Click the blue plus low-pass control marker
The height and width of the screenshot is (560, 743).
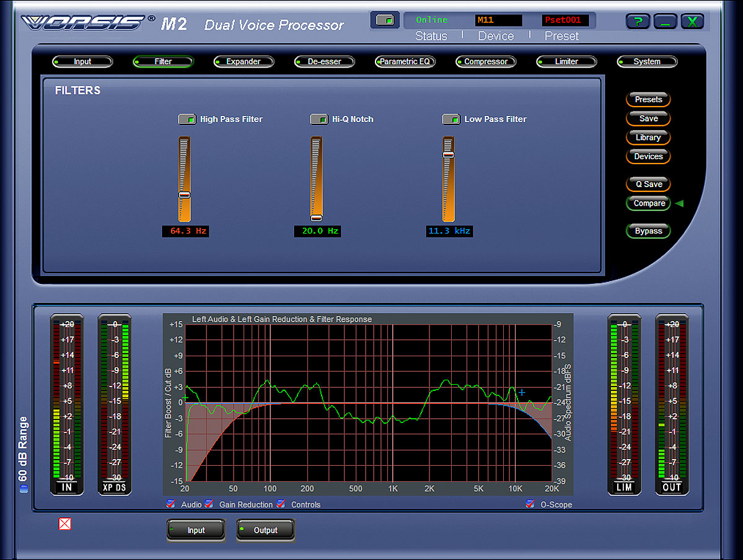tap(522, 392)
